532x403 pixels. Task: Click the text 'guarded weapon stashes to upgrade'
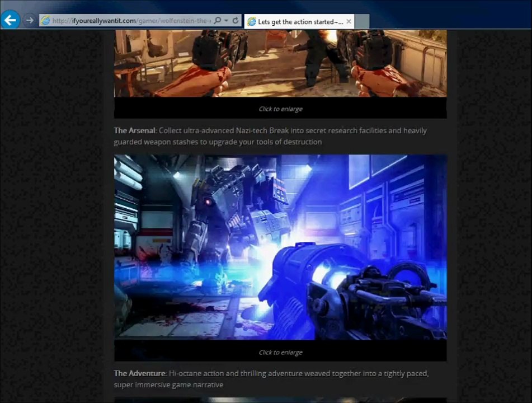[176, 142]
